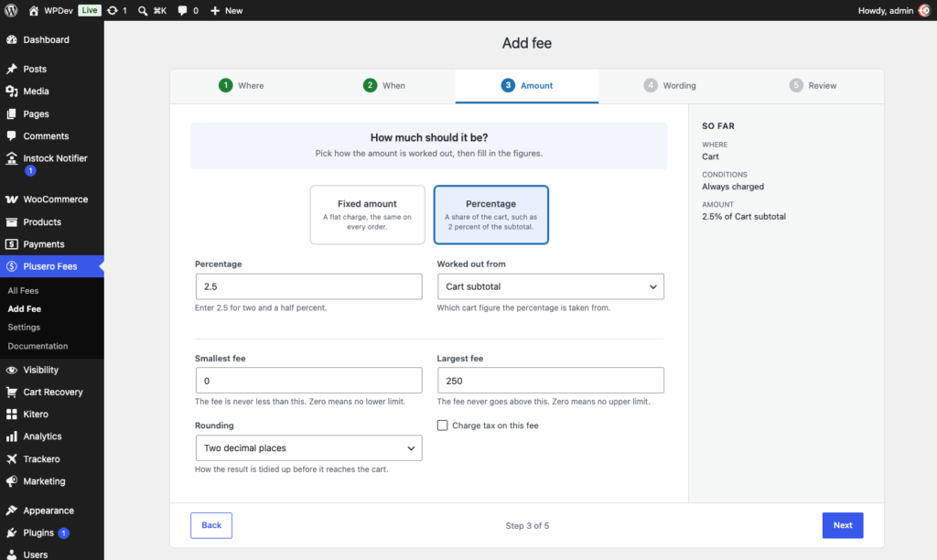This screenshot has height=560, width=937.
Task: Open Plusero Settings submenu item
Action: click(x=24, y=327)
